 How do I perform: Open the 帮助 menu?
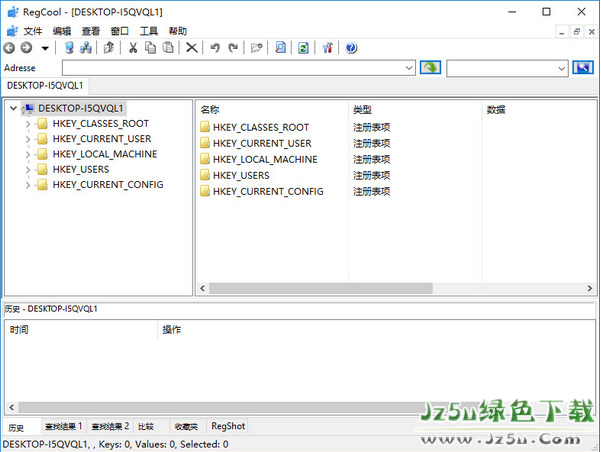point(178,31)
